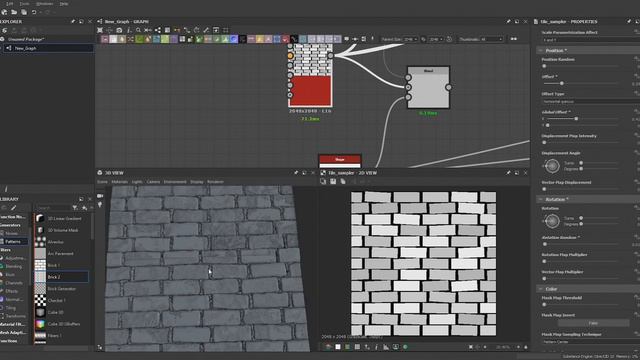Click the graph info icon in graph toolbar
This screenshot has width=640, height=360.
coord(129,30)
